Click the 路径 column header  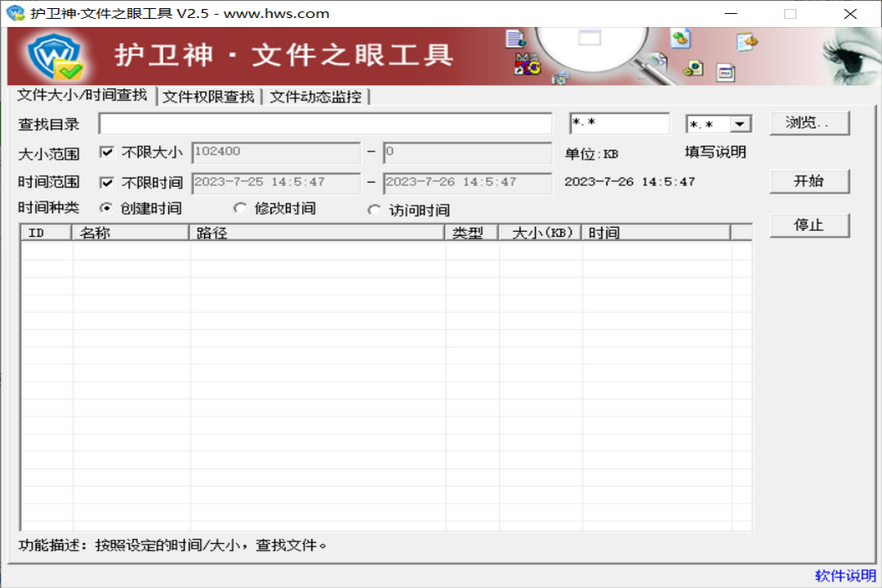(x=317, y=233)
